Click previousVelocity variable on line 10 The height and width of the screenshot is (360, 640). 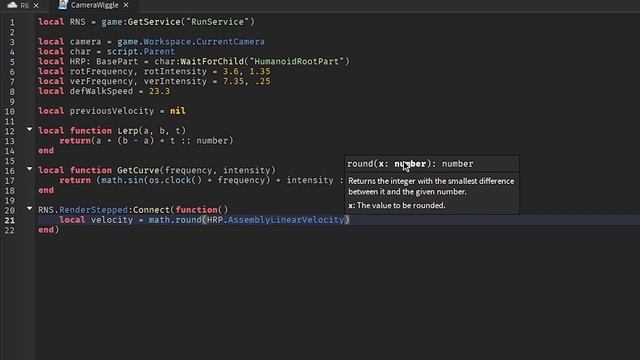112,111
